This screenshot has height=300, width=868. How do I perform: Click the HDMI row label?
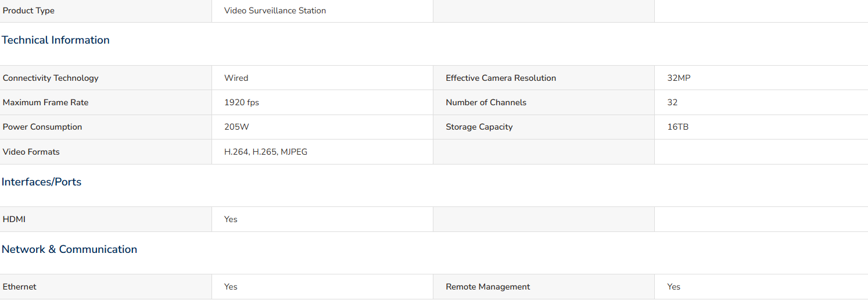click(15, 219)
